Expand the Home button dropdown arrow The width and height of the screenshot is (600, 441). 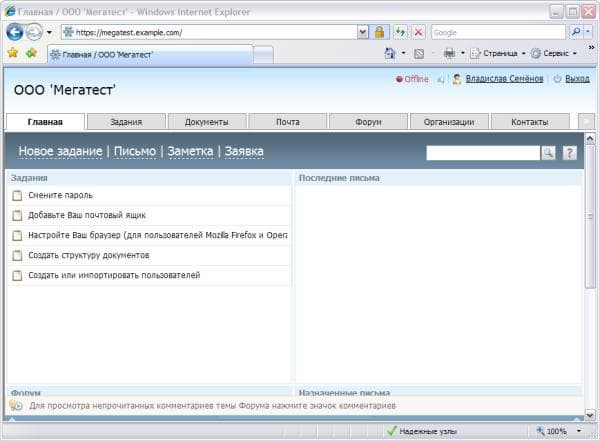403,53
